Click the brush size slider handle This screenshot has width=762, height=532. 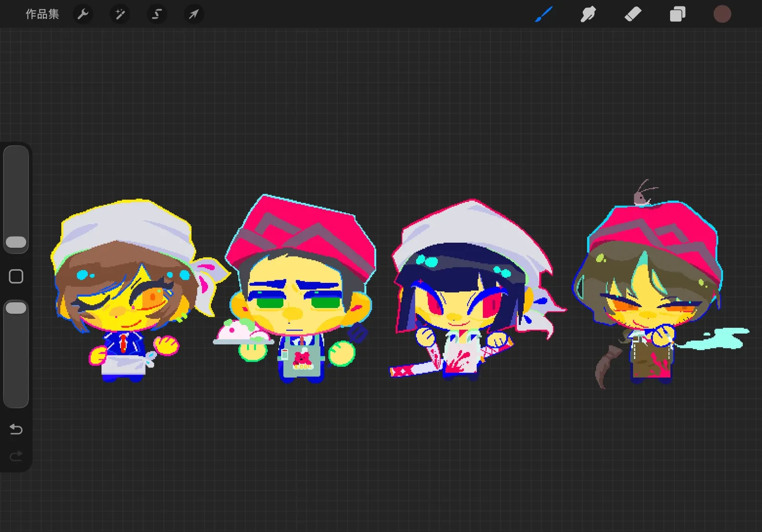[x=16, y=242]
